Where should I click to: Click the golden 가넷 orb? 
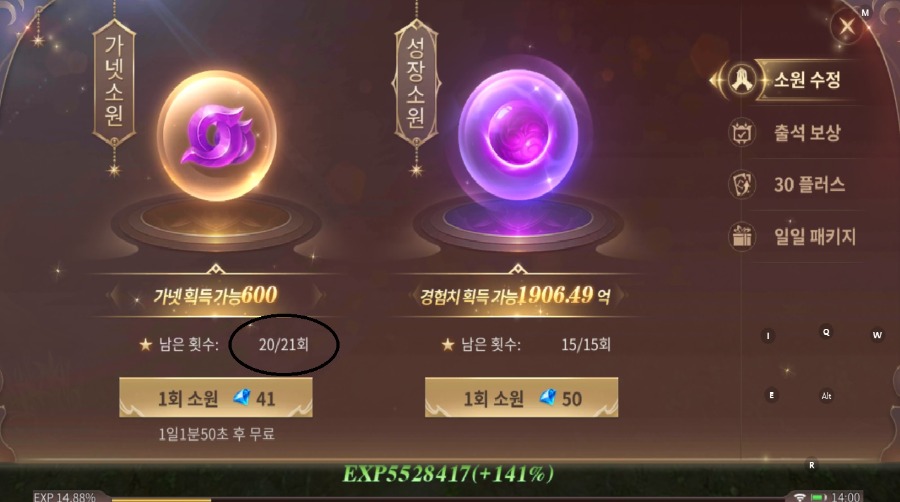[216, 136]
